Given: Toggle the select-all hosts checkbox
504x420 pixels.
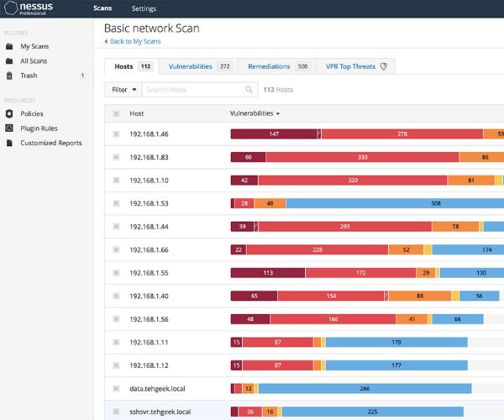Looking at the screenshot, I should (x=116, y=113).
